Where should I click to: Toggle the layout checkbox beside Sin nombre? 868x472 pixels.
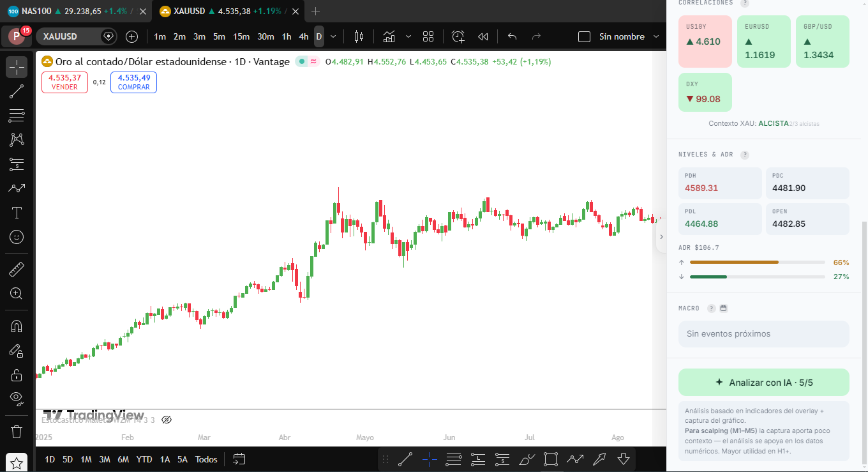(584, 36)
